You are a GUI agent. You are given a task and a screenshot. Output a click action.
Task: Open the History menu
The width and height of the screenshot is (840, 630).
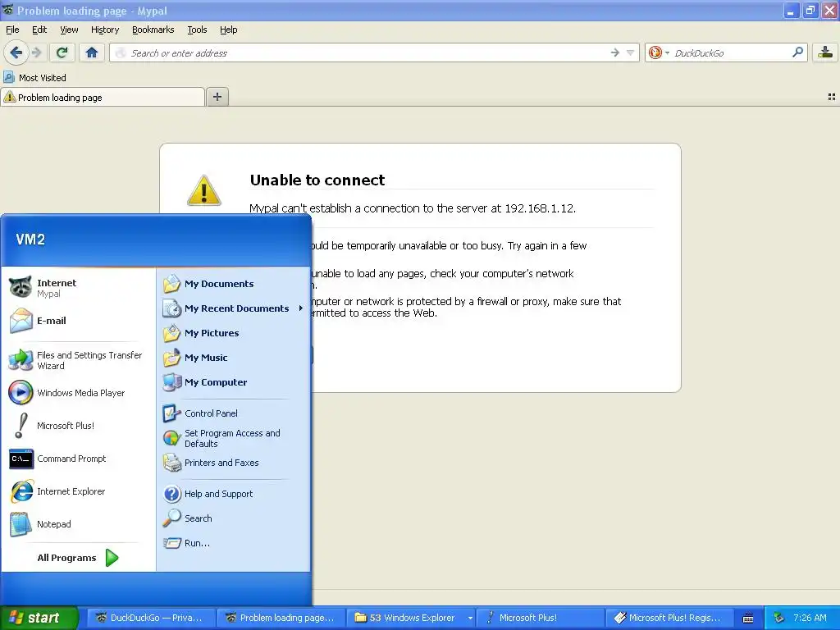105,30
